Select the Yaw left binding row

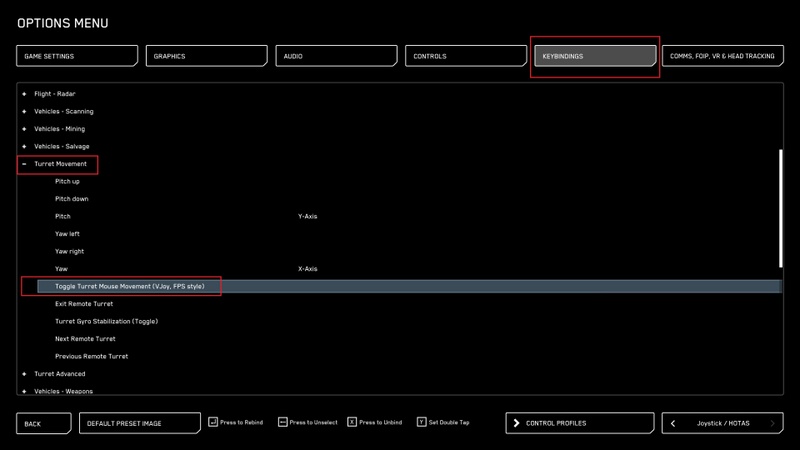[x=408, y=234]
